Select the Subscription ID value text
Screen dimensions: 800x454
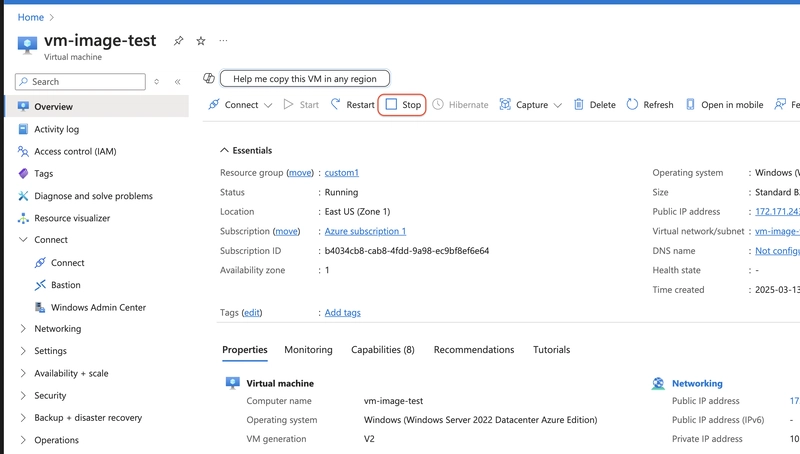(407, 251)
